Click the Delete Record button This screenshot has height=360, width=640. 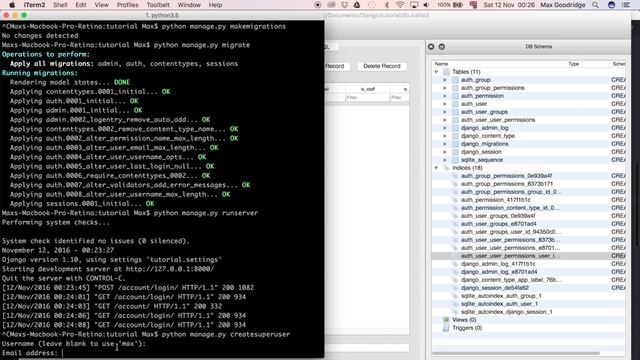382,66
